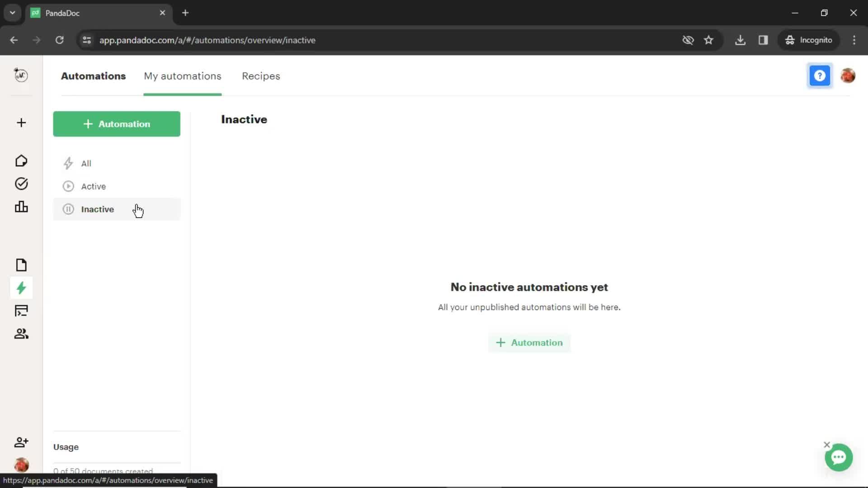Select the Contacts/People icon in sidebar
868x488 pixels.
click(x=21, y=333)
